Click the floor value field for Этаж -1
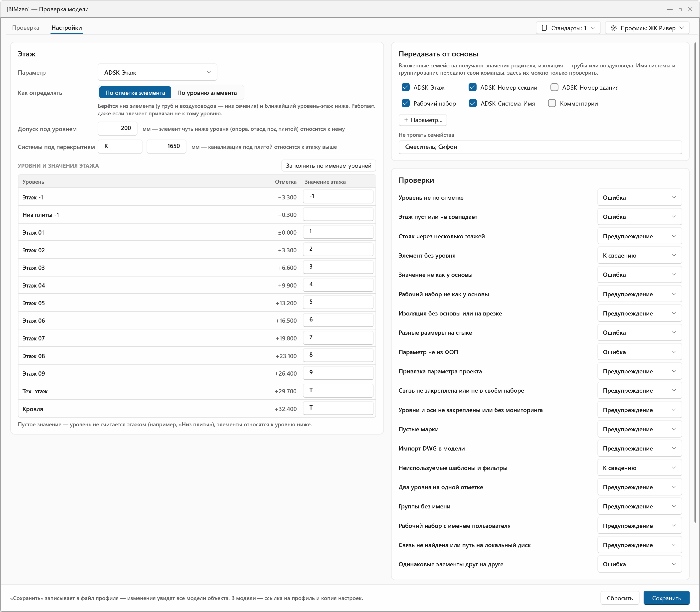 338,196
